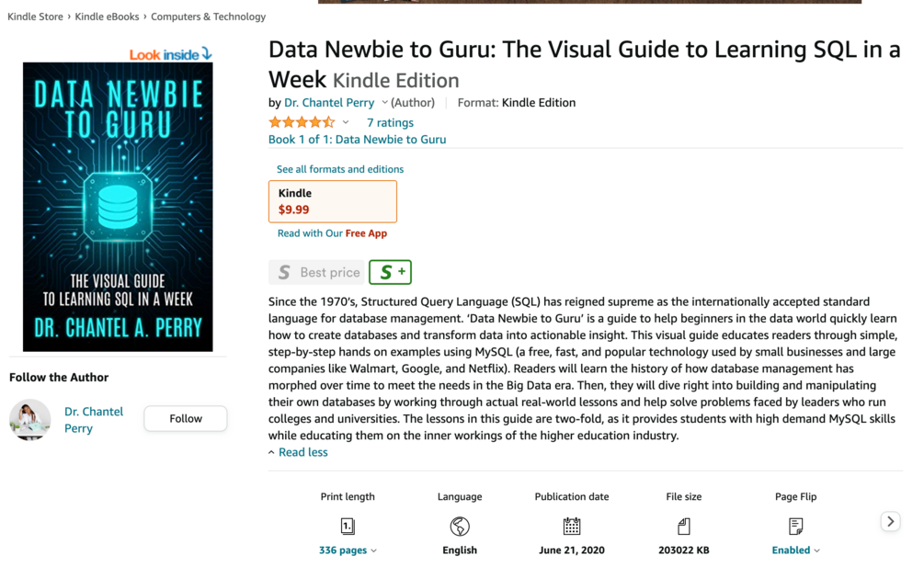Click the language globe icon
This screenshot has height=567, width=924.
(x=460, y=526)
